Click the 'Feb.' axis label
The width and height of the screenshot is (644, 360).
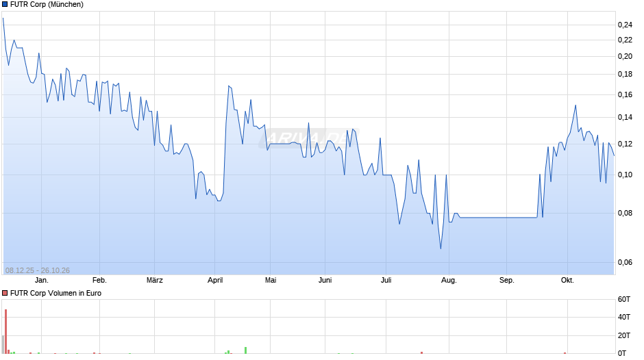pos(99,281)
